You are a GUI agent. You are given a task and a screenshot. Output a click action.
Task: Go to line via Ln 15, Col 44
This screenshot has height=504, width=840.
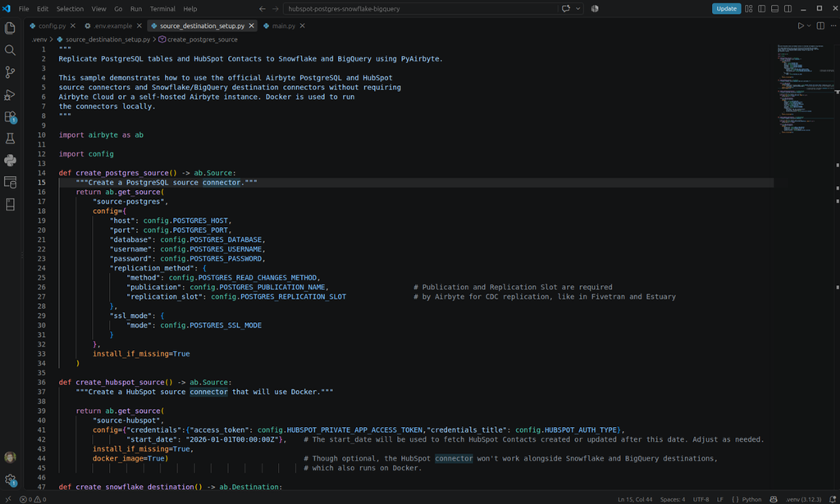tap(635, 499)
